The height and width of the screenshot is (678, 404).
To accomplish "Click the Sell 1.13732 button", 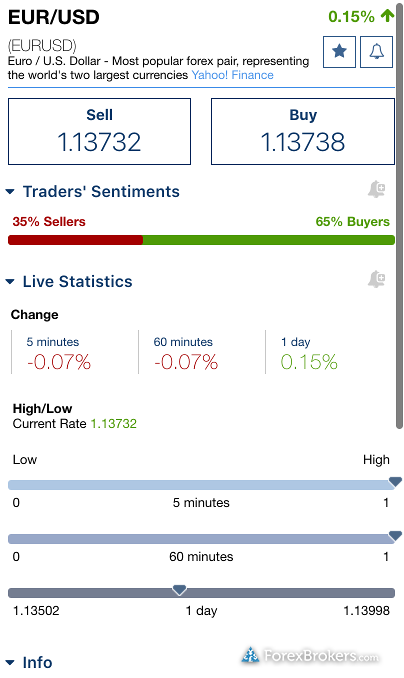I will click(99, 131).
